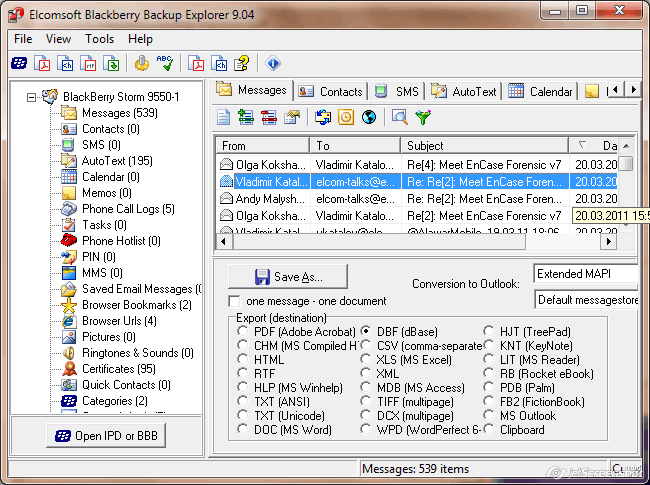Select CSV (comma-separated) export option
The width and height of the screenshot is (650, 485).
click(x=365, y=345)
